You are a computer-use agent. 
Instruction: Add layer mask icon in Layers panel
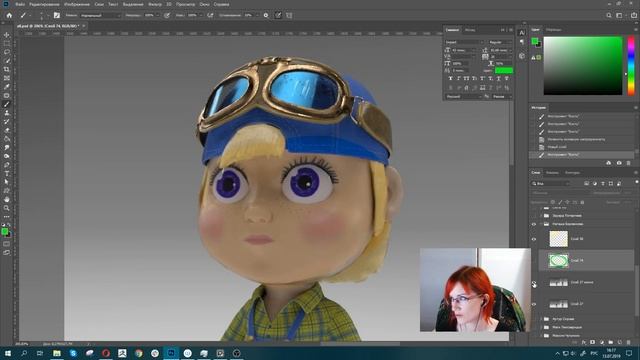point(593,342)
